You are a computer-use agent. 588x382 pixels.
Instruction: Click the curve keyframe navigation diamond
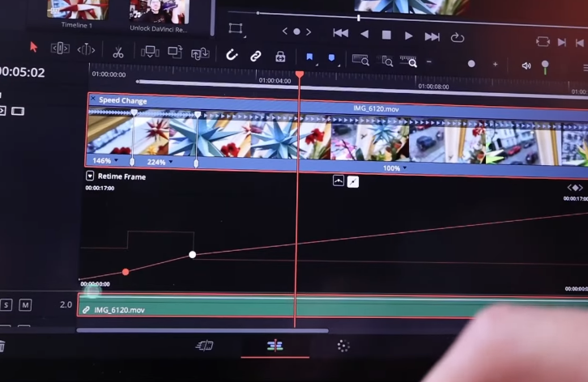[x=575, y=188]
